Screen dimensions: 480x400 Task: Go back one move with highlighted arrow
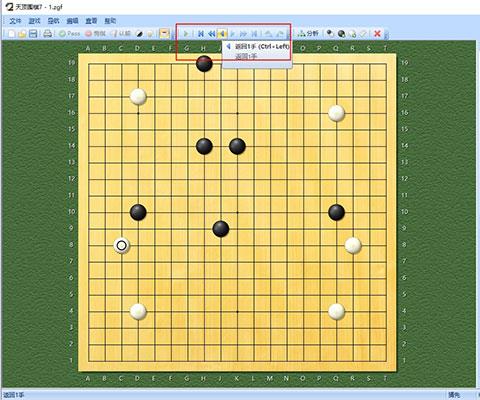pyautogui.click(x=222, y=34)
